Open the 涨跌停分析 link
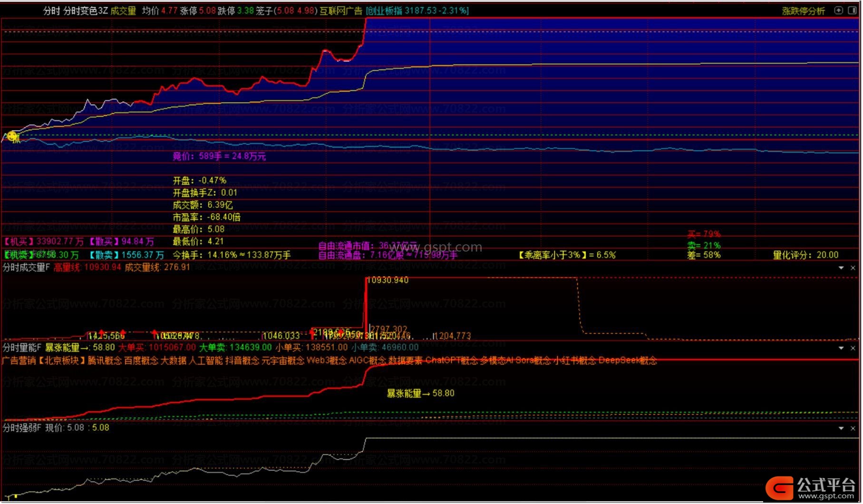 click(804, 10)
